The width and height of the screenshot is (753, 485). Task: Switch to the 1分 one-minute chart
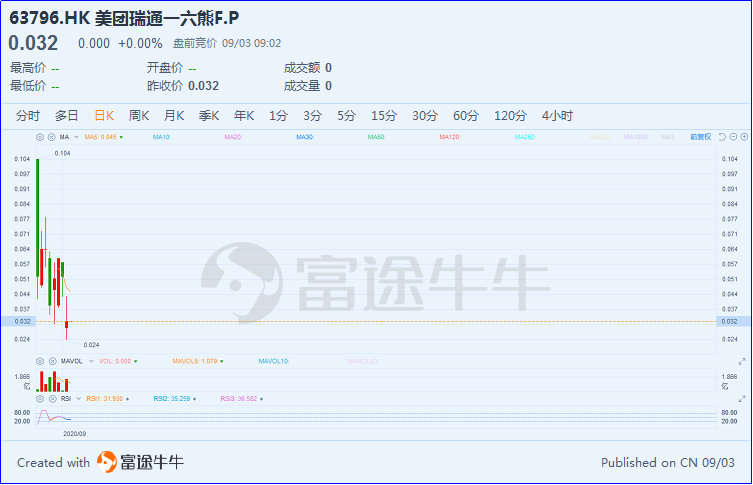point(278,116)
